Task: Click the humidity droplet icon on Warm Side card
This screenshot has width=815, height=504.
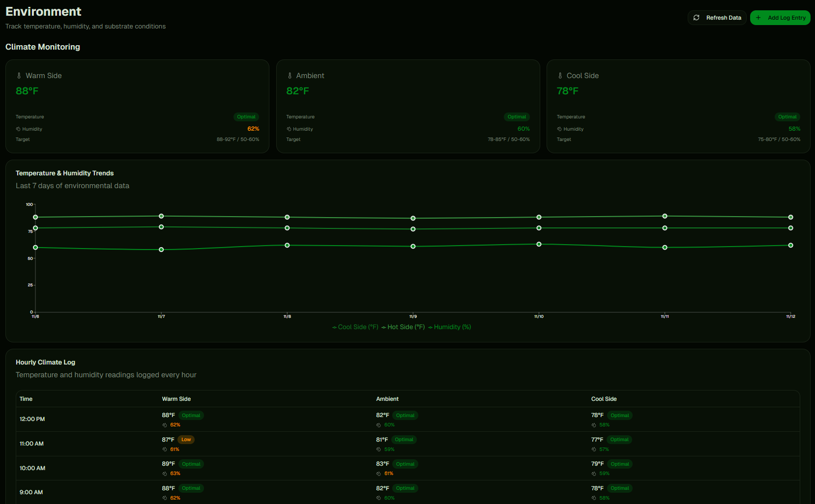Action: 18,129
